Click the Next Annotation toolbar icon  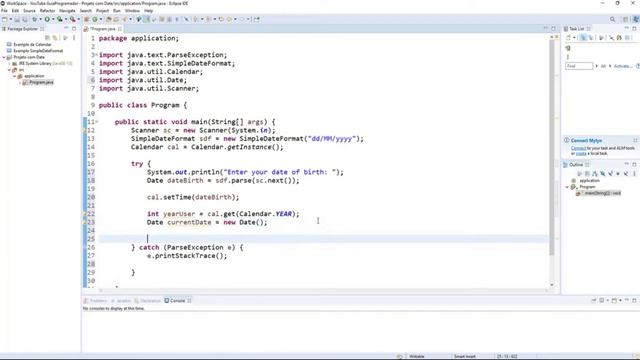(196, 19)
